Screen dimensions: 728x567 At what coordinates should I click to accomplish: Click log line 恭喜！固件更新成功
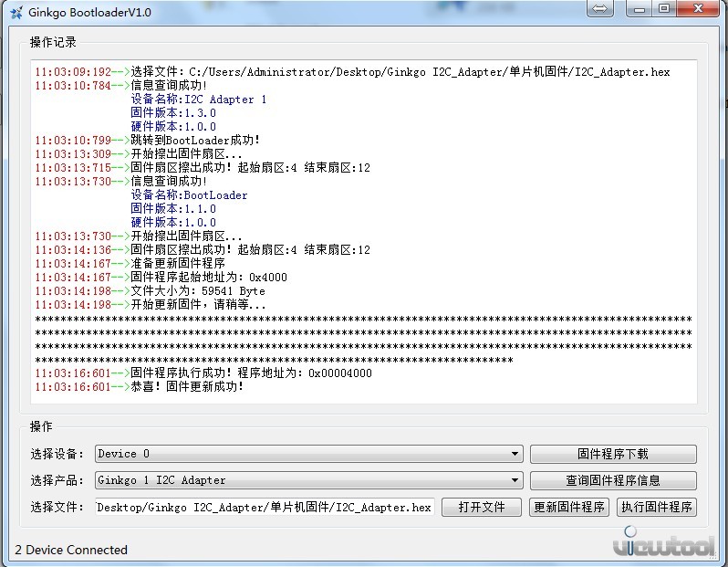[140, 387]
